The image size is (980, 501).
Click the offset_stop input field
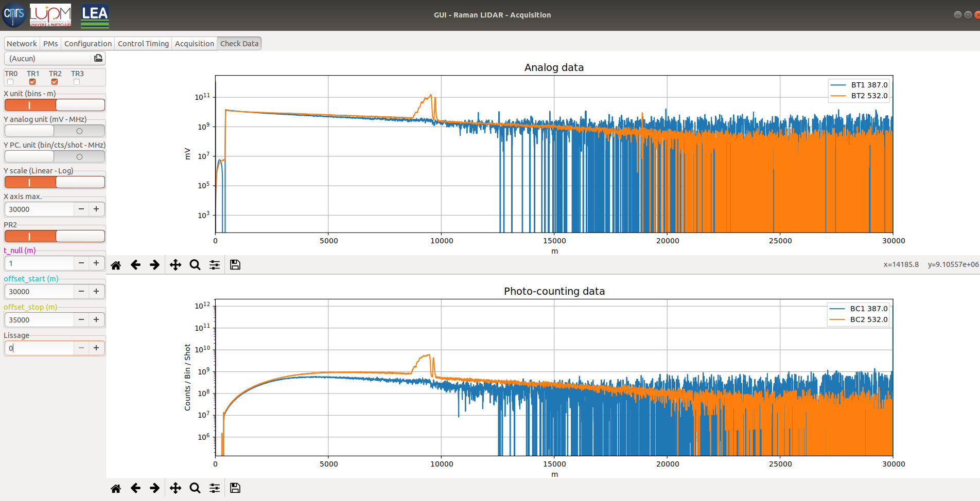click(39, 319)
